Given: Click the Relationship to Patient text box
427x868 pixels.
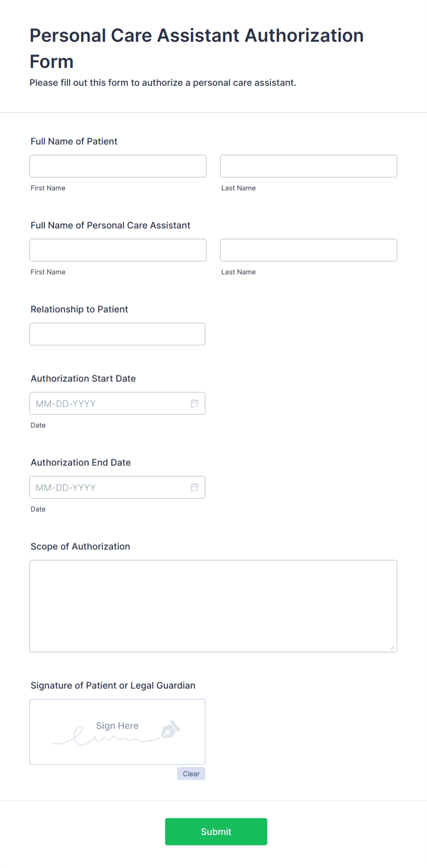Looking at the screenshot, I should pos(117,334).
